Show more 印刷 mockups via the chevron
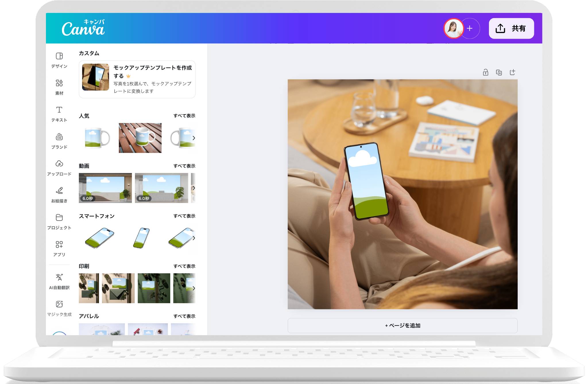 tap(194, 288)
